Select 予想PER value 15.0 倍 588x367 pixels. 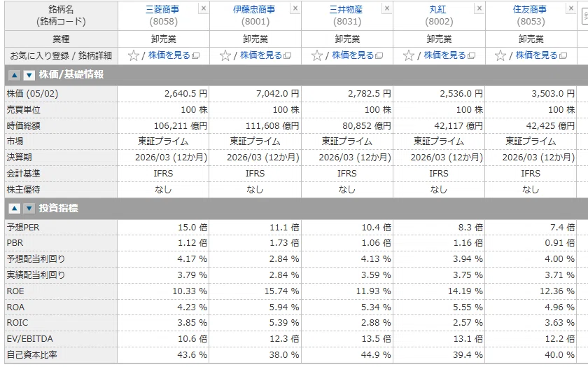[x=192, y=228]
